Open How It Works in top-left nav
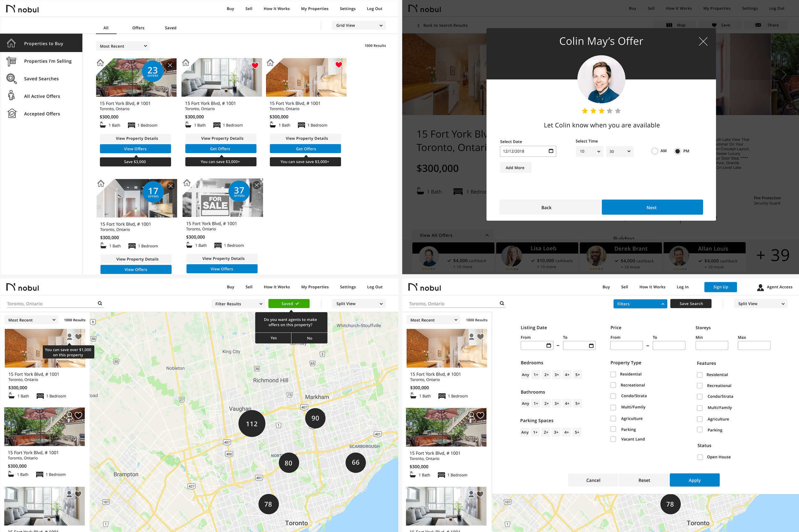This screenshot has height=532, width=799. tap(276, 9)
